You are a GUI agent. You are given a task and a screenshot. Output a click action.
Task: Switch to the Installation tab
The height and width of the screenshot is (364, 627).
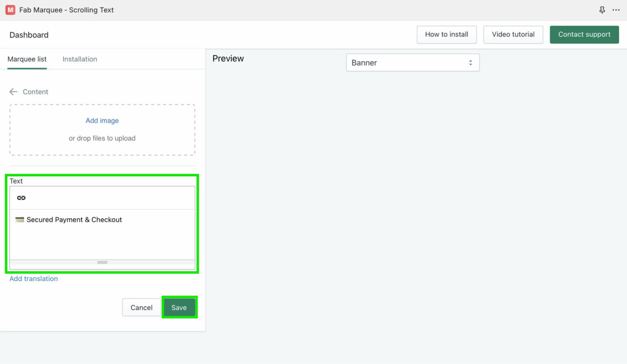point(80,59)
